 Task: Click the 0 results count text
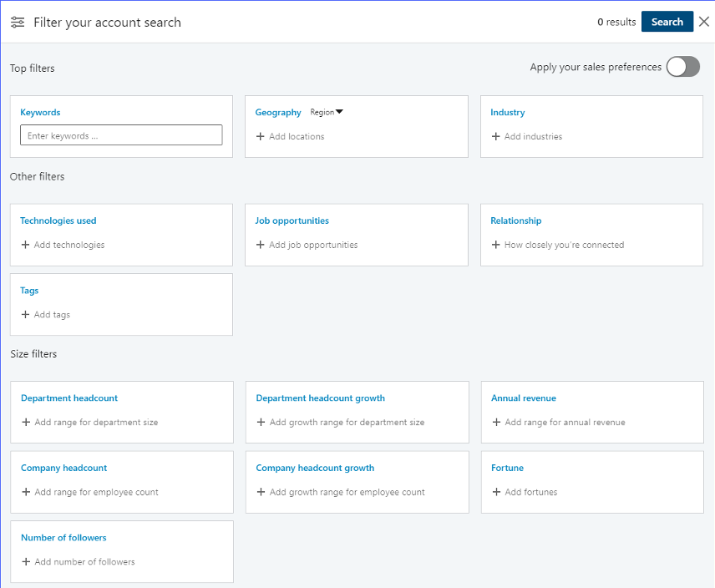coord(616,22)
